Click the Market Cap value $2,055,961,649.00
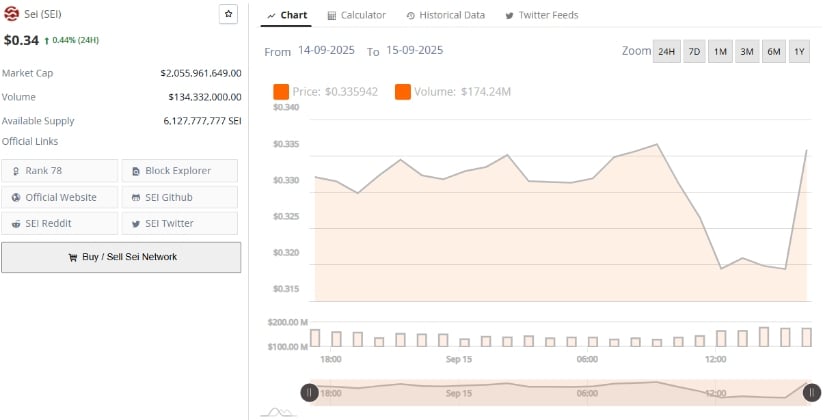 [201, 73]
